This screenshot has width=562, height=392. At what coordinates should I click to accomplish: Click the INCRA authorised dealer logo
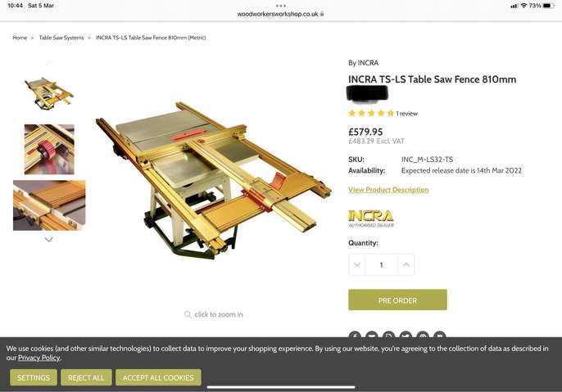(371, 219)
